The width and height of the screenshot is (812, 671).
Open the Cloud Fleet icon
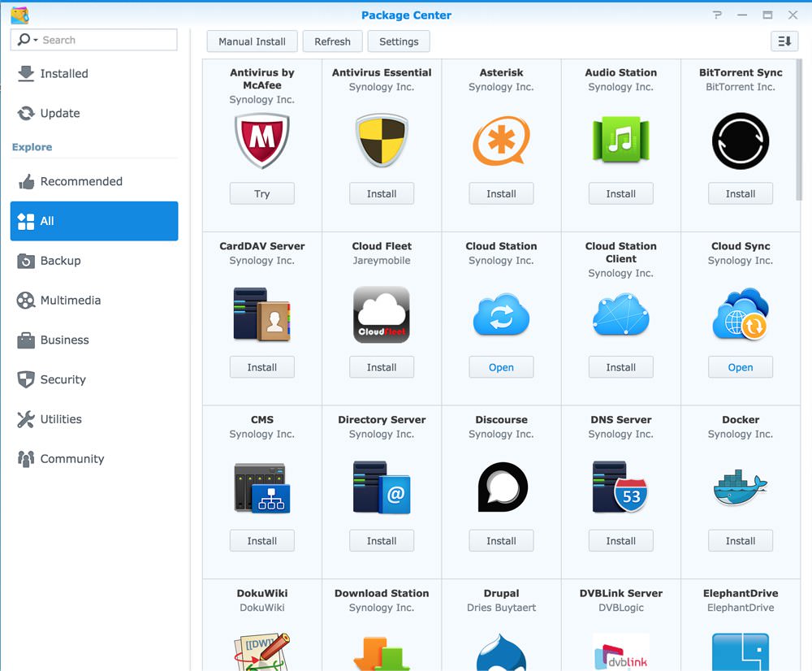382,314
